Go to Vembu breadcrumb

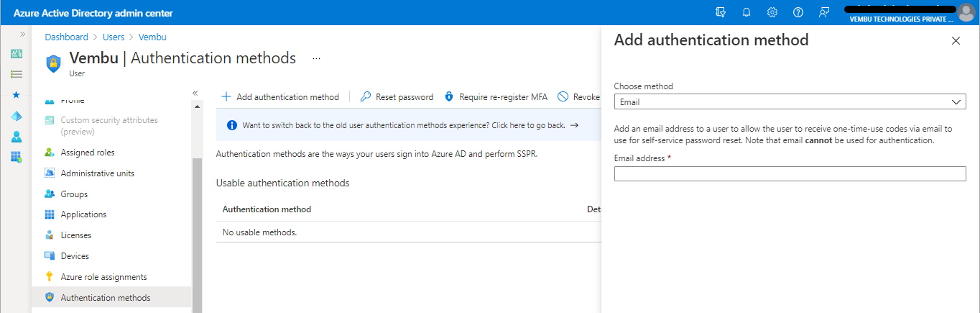(x=152, y=37)
